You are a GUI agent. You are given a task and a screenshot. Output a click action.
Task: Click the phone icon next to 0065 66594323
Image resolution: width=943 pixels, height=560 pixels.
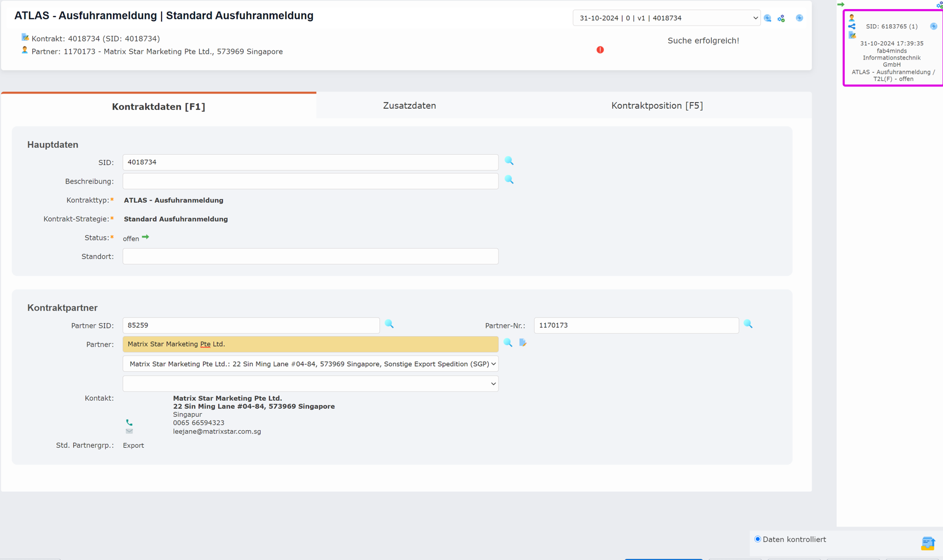click(129, 422)
